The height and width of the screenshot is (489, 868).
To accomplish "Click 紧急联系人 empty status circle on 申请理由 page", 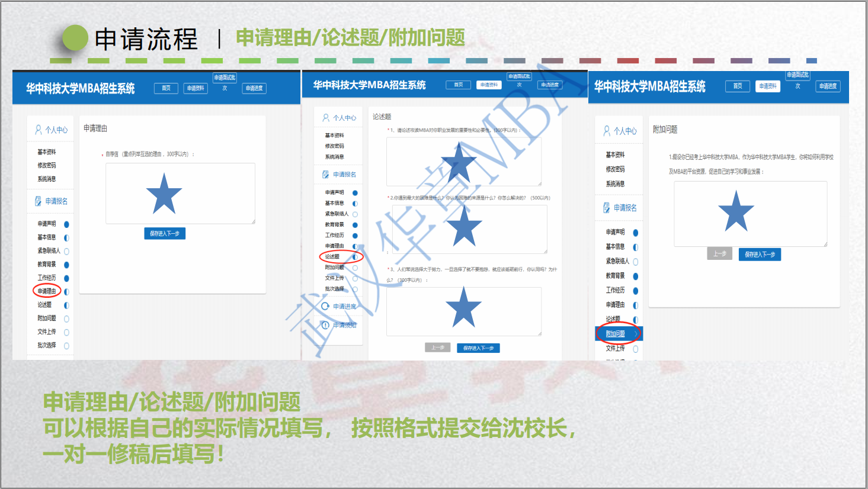I will click(66, 251).
